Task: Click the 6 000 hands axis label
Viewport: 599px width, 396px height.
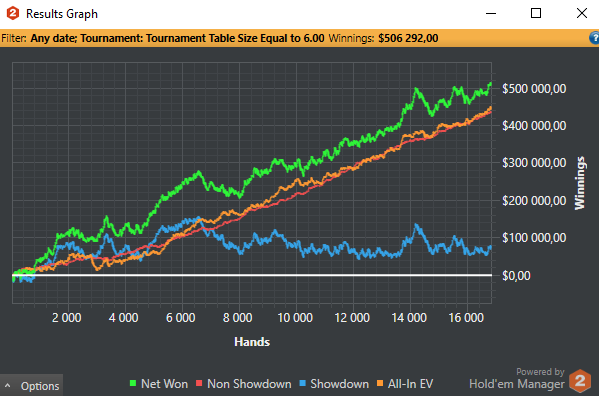Action: coord(180,317)
